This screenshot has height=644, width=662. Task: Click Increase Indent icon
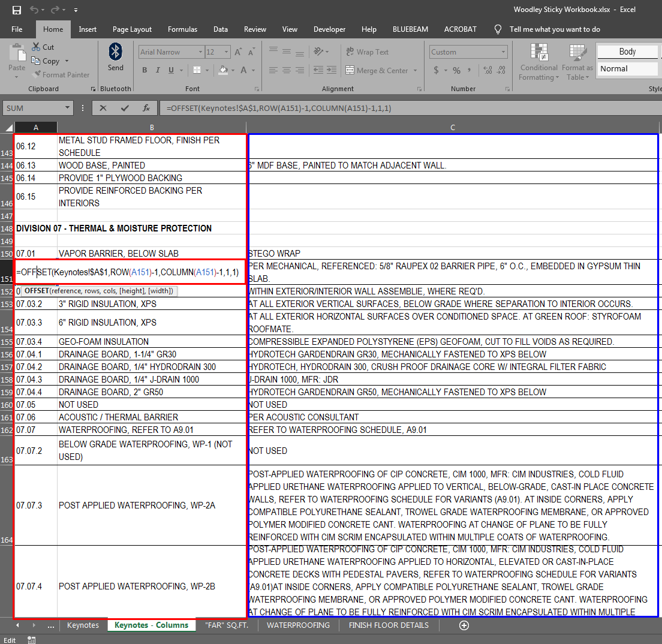(x=332, y=70)
